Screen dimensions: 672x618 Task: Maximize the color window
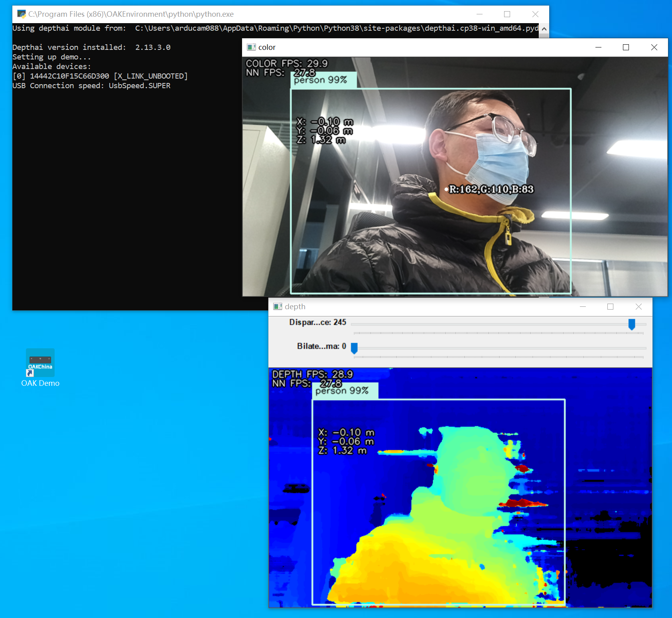coord(626,47)
